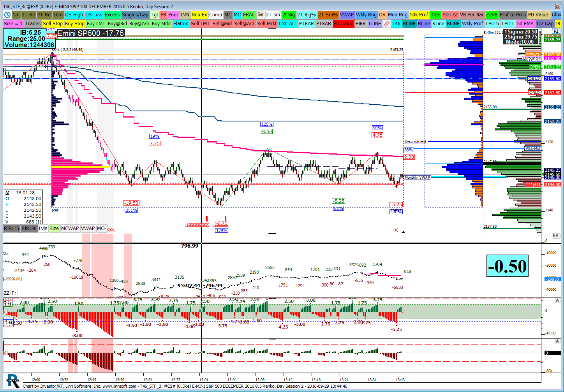Viewport: 564px width, 392px height.
Task: Select the RIR:15 chart tab
Action: [x=12, y=229]
